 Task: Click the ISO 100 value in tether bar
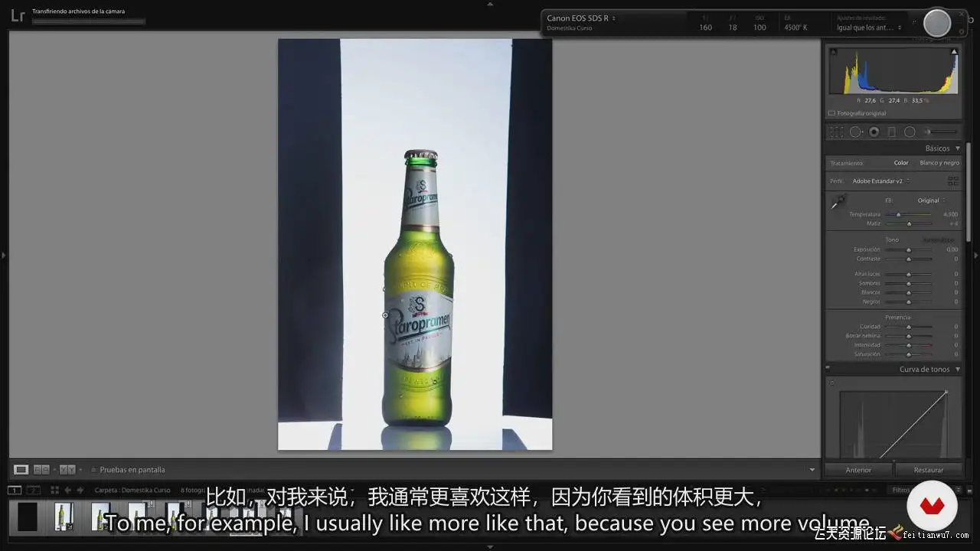pyautogui.click(x=759, y=28)
